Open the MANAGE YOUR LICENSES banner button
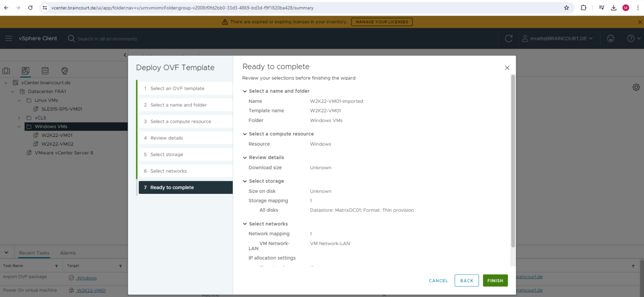 click(382, 21)
